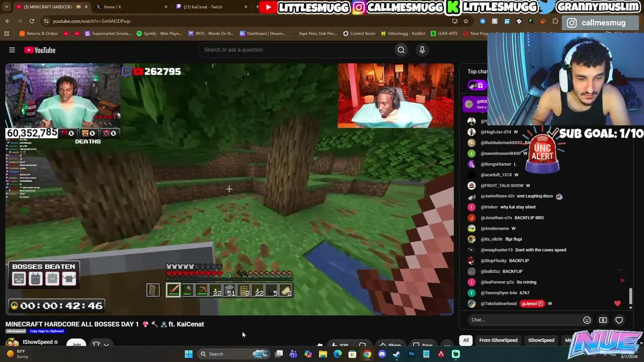Open the Control Room bookmark
The image size is (644, 362).
(359, 34)
